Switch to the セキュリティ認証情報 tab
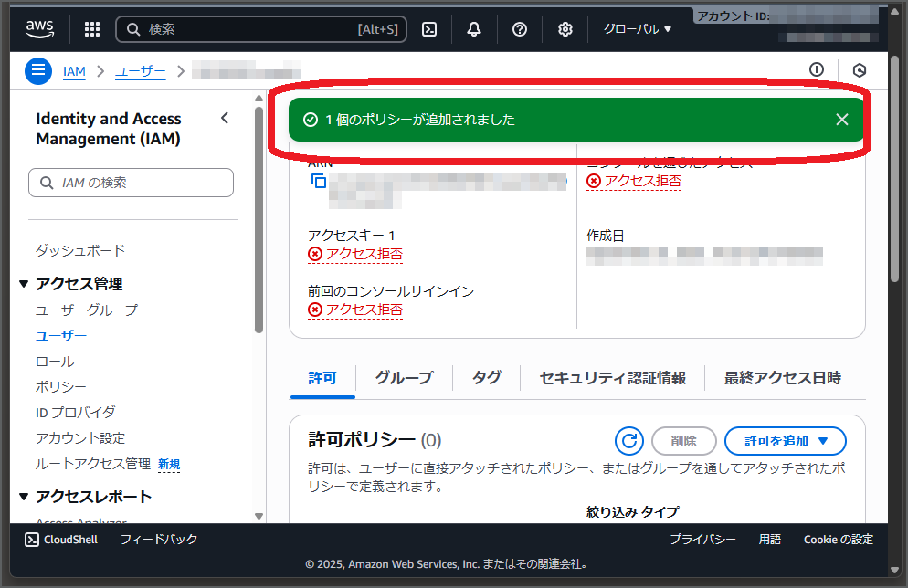Image resolution: width=908 pixels, height=588 pixels. pos(613,378)
